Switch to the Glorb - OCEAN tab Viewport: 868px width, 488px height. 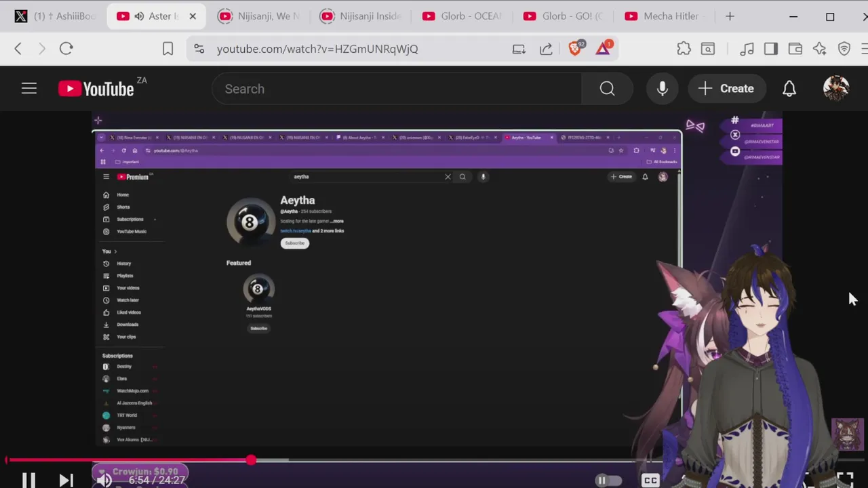[462, 16]
